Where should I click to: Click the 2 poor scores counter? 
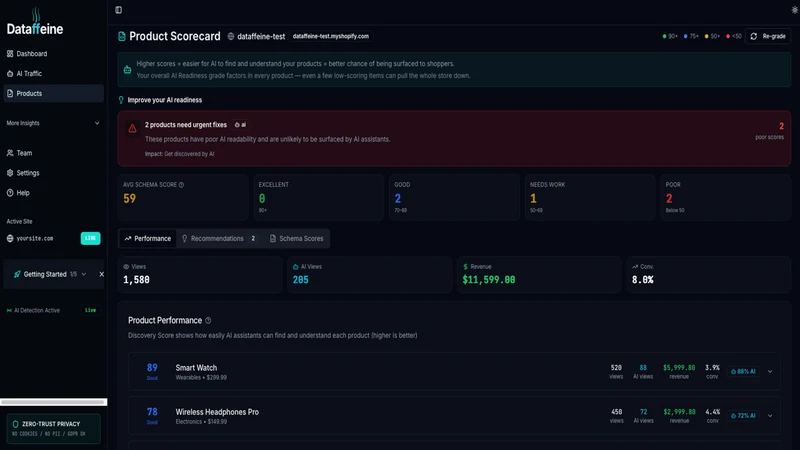pyautogui.click(x=770, y=131)
